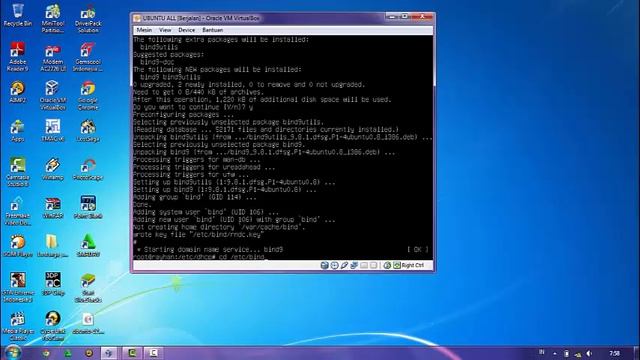
Task: Select the GOM Player desktop shortcut
Action: tap(18, 246)
